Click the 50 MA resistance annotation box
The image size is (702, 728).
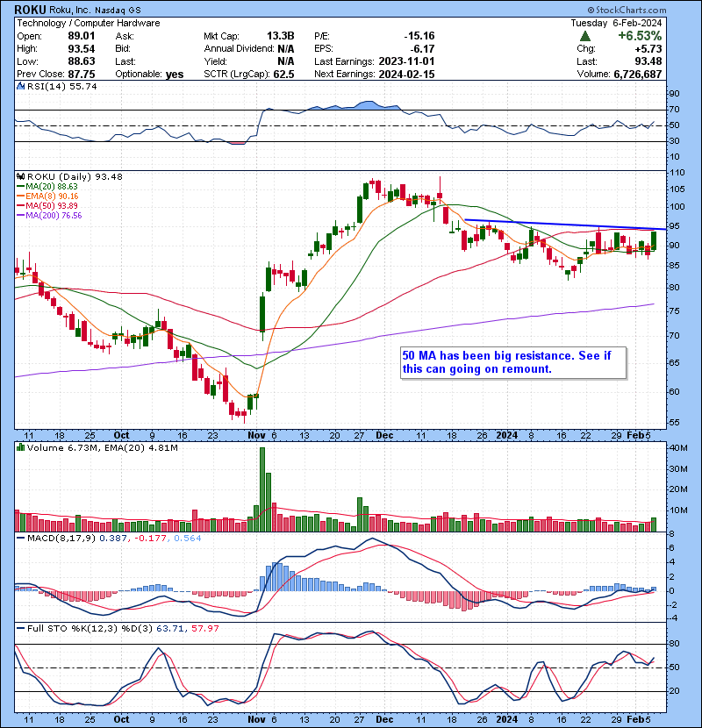(513, 362)
